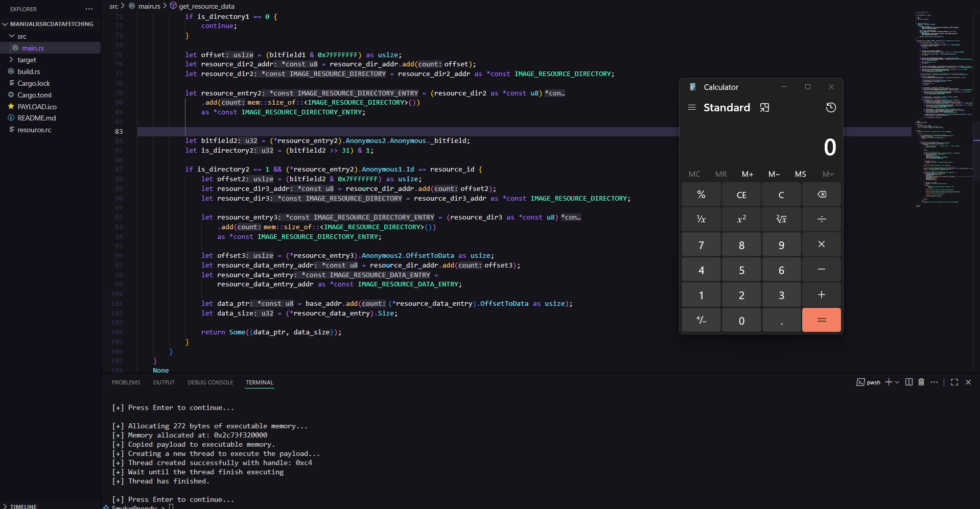Open PAYLOAD.ico file in Explorer

pos(50,107)
